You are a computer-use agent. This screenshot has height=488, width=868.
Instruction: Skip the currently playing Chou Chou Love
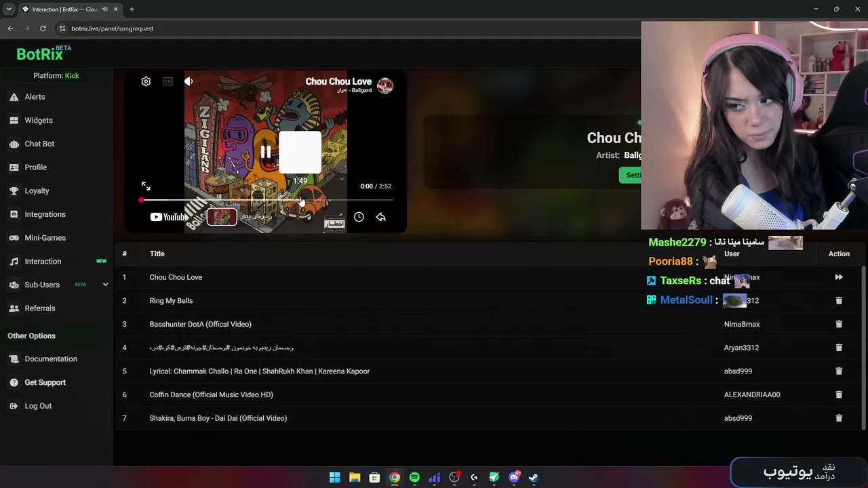tap(839, 277)
